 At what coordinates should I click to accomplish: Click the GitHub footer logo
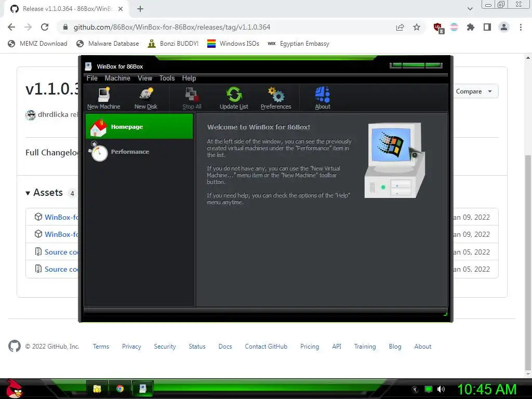point(14,346)
